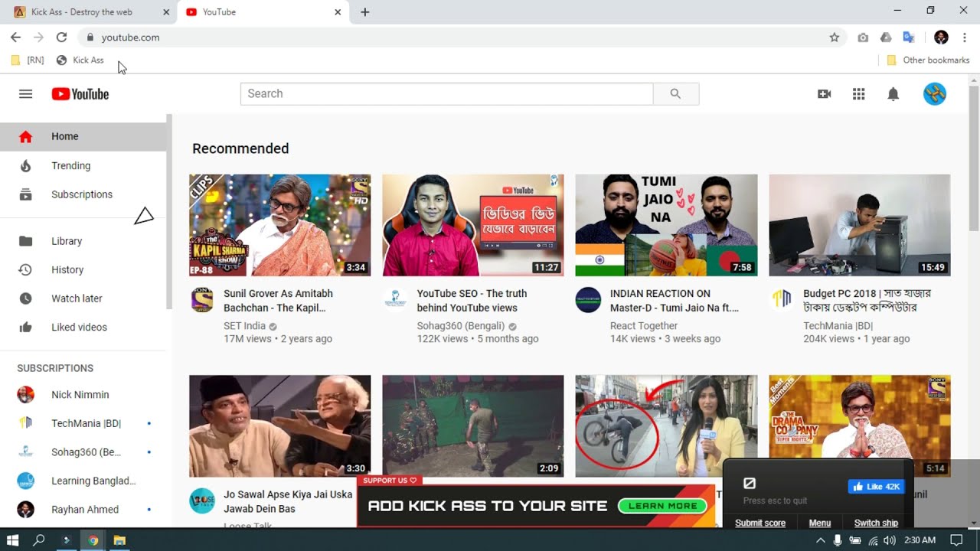Click the Home sidebar icon
This screenshot has width=980, height=551.
click(25, 136)
